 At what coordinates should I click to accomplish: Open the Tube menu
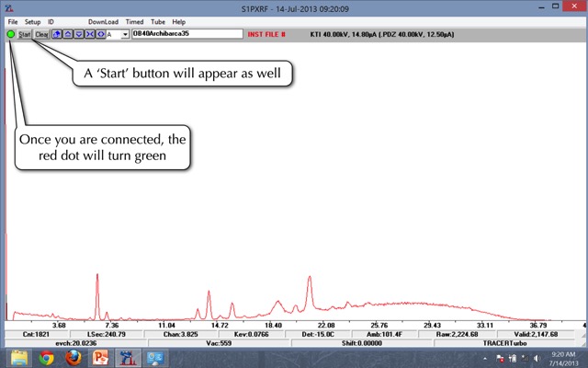point(159,21)
